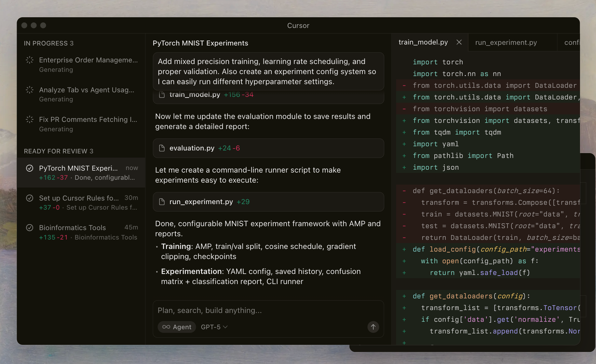Image resolution: width=596 pixels, height=364 pixels.
Task: Click the spinner icon for Enterprise Order Management
Action: point(30,60)
